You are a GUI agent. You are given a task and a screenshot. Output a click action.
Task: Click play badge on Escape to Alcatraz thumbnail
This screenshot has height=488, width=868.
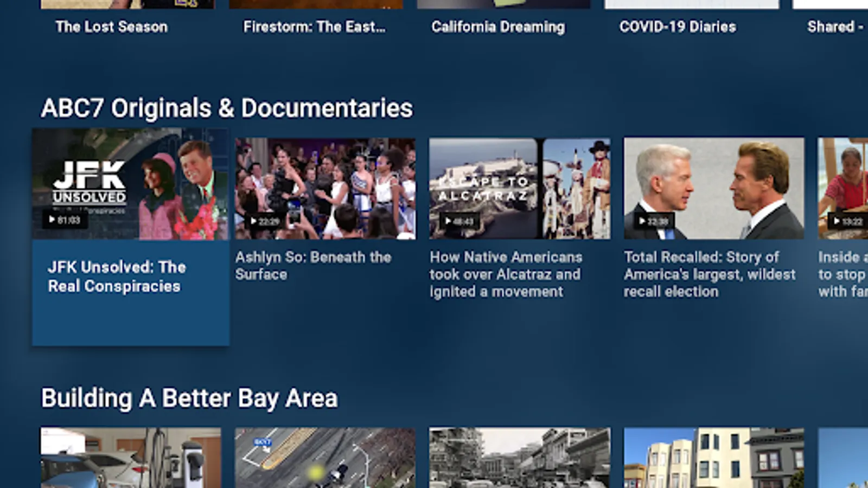(459, 221)
